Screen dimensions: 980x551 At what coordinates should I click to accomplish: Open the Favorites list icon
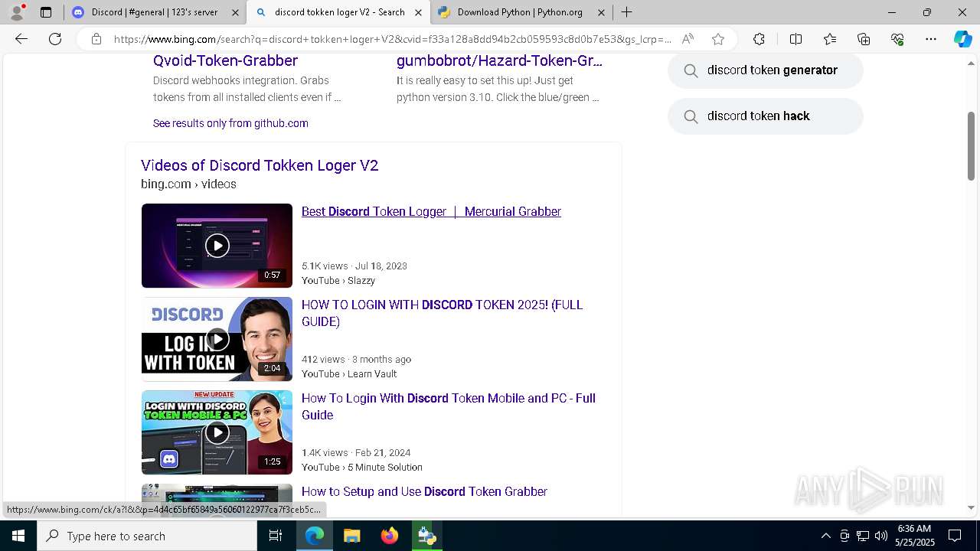(x=830, y=39)
